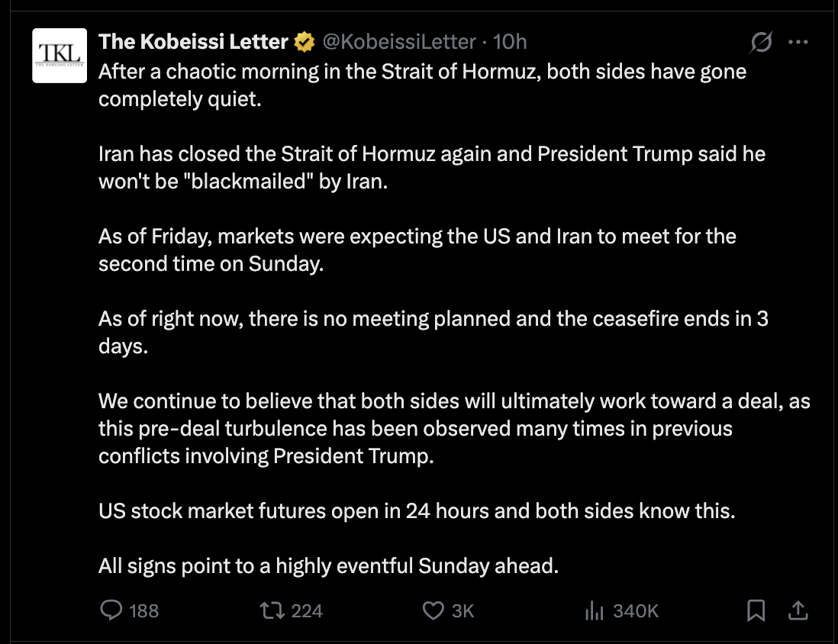Click the "highly eventful Sunday ahead" line
Image resolution: width=838 pixels, height=644 pixels.
point(329,566)
